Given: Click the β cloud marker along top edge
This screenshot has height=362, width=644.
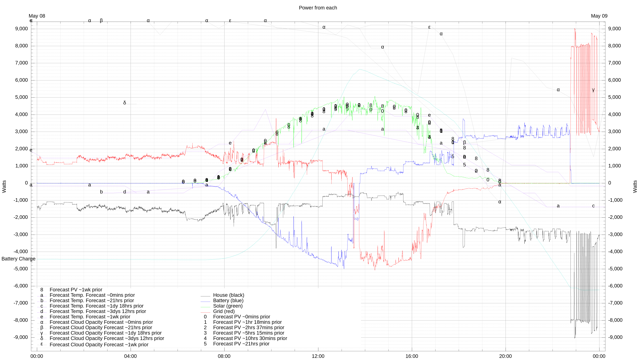Looking at the screenshot, I should point(101,20).
